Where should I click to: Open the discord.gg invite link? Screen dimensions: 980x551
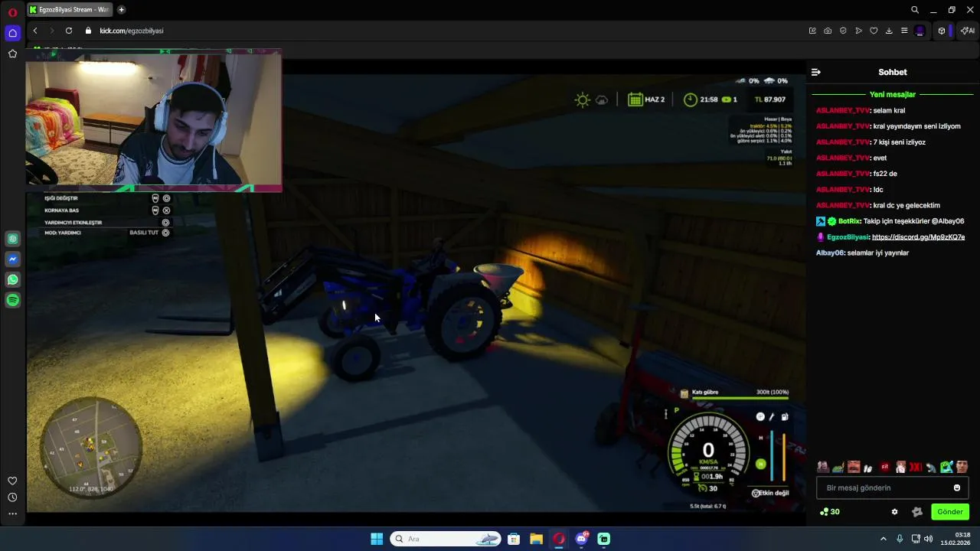[918, 237]
